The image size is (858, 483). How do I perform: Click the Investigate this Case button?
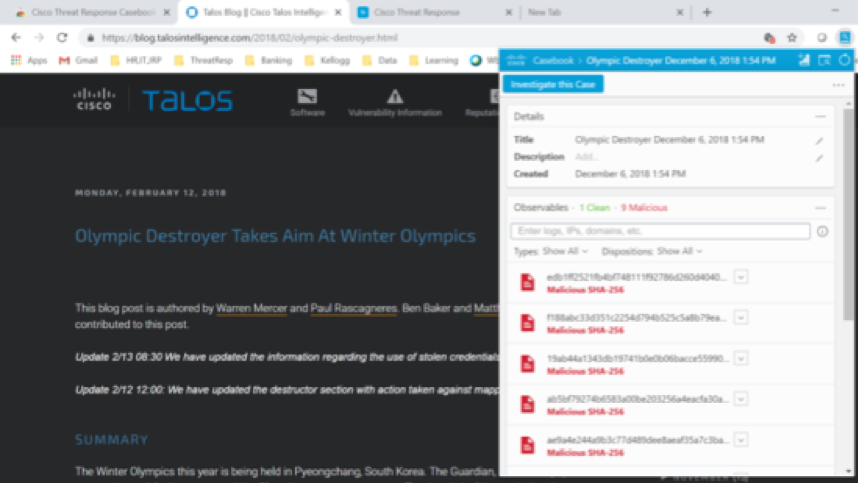tap(553, 85)
